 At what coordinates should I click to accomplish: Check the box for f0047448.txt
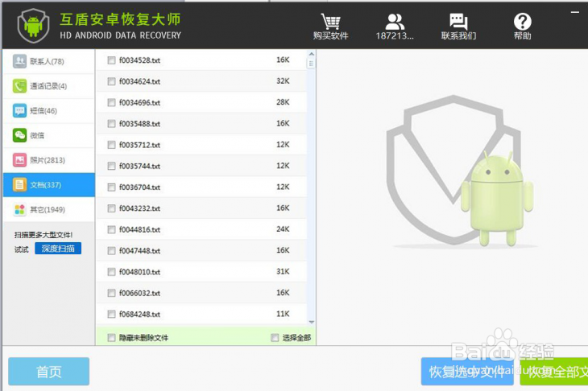point(111,250)
